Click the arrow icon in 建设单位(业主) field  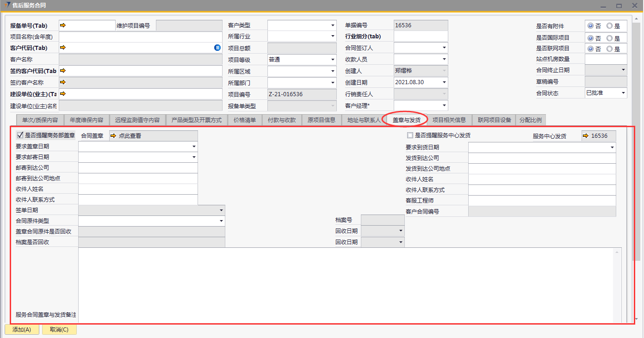coord(63,93)
